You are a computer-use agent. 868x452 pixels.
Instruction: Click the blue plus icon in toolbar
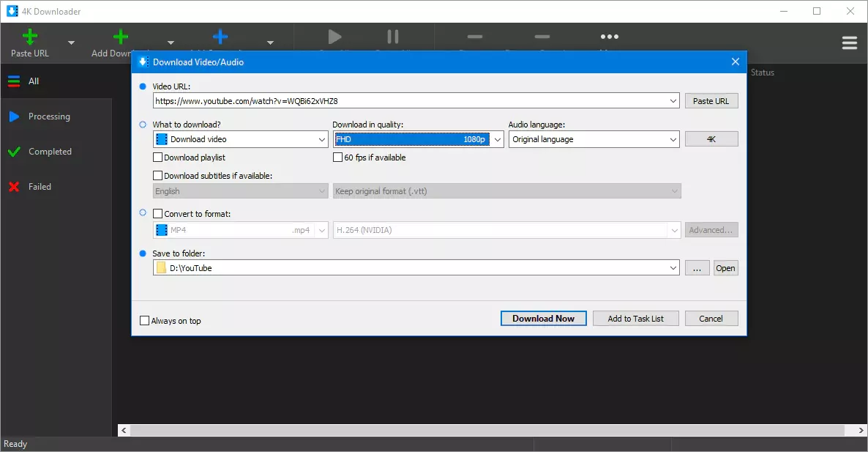point(220,37)
